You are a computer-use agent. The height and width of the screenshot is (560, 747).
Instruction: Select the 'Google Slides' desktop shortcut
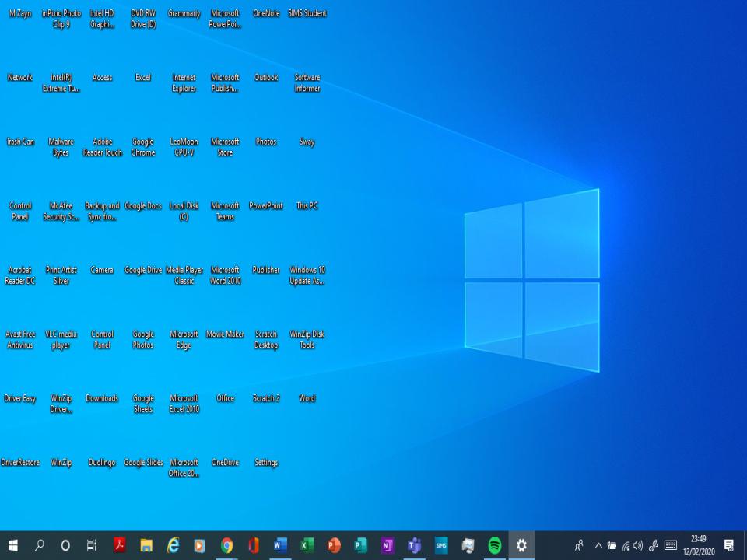click(x=143, y=462)
